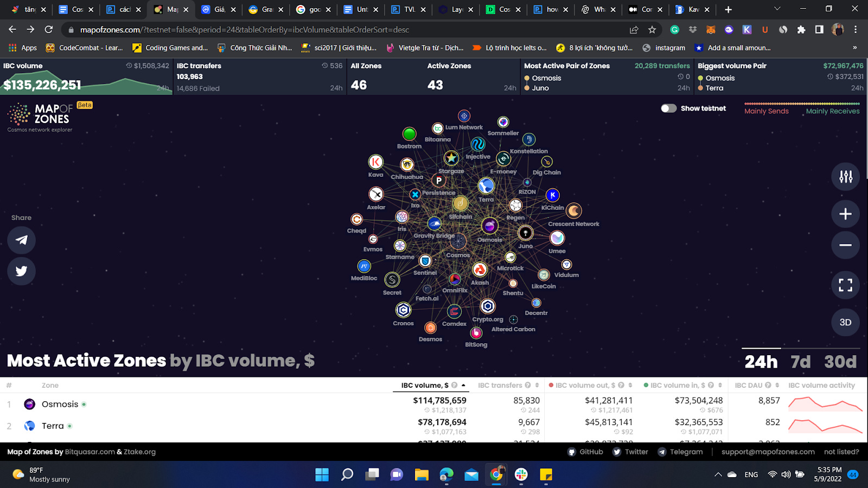Viewport: 868px width, 488px height.
Task: Click the Injective zone node
Action: (478, 144)
